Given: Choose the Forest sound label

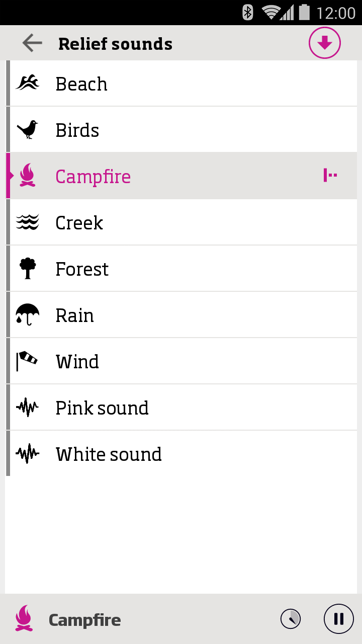Looking at the screenshot, I should 82,269.
